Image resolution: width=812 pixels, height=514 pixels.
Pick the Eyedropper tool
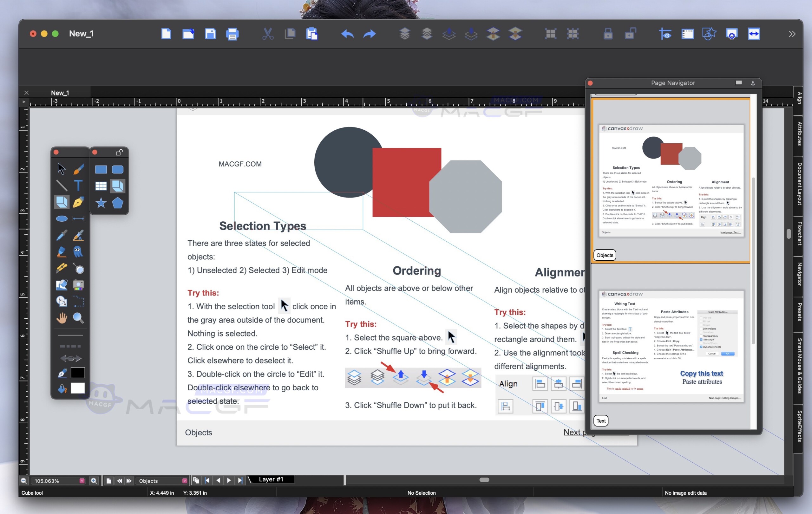(x=62, y=235)
